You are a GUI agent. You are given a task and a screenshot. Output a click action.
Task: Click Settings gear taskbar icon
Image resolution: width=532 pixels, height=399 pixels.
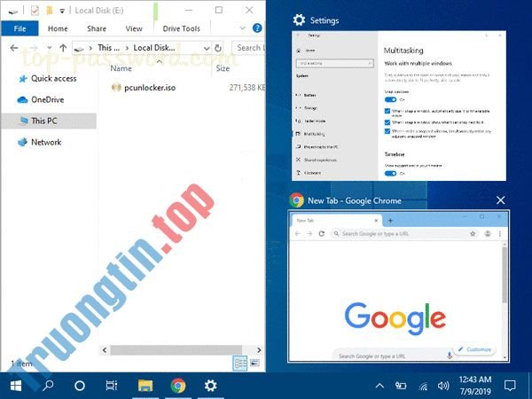pyautogui.click(x=210, y=386)
